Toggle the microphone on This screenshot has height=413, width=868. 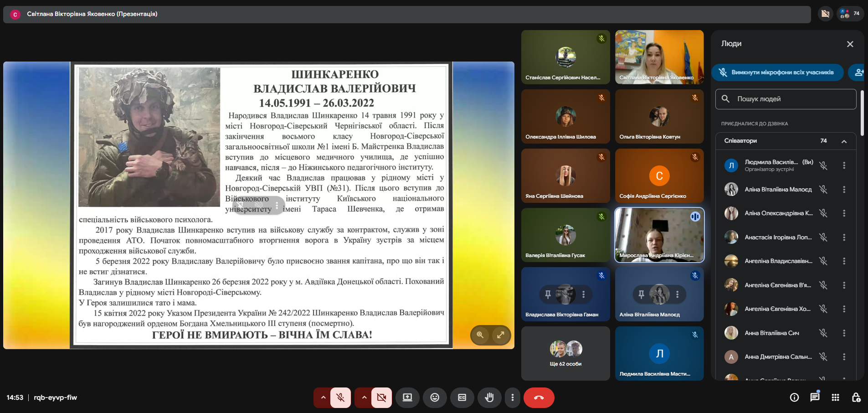pyautogui.click(x=340, y=398)
